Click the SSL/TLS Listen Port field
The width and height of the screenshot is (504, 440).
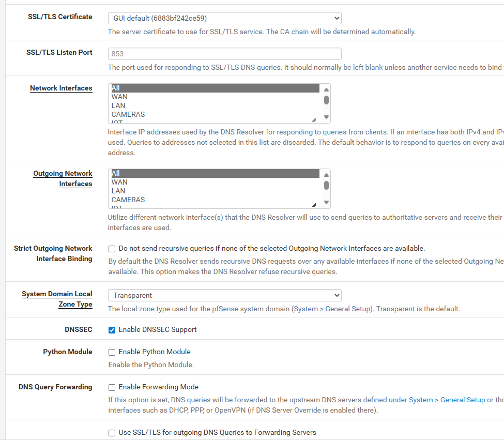225,54
